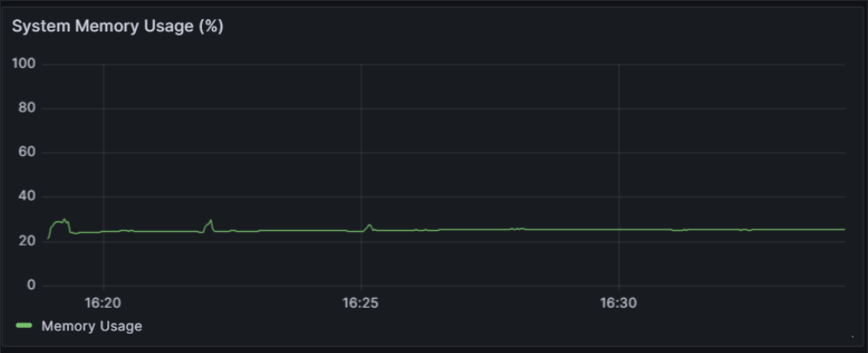868x353 pixels.
Task: Click where the 16:20 gridline crosses the 80 gridline
Action: pyautogui.click(x=103, y=108)
